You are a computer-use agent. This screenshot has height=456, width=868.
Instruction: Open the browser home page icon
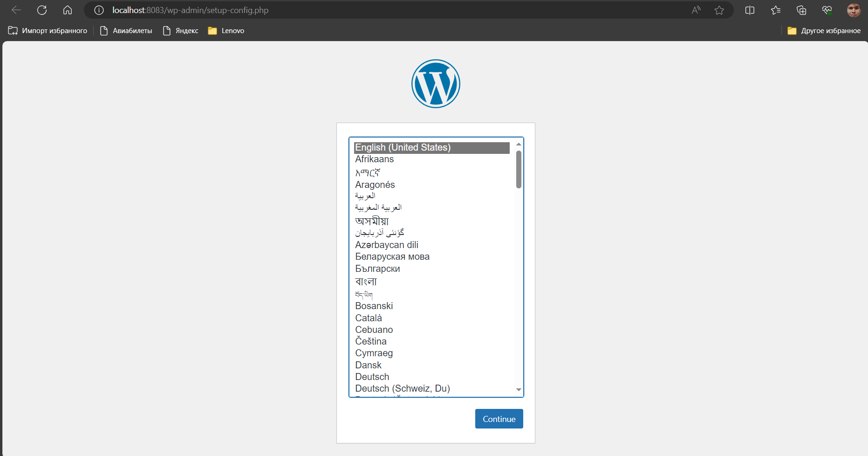68,10
